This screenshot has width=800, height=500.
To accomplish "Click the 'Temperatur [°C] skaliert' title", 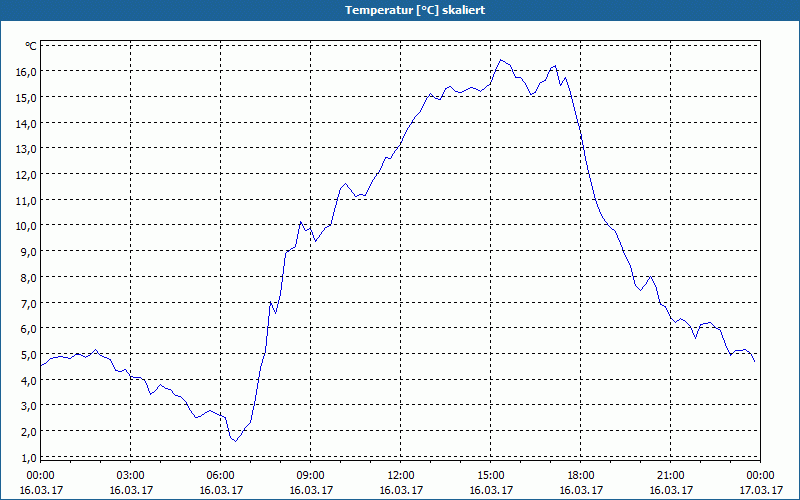I will 415,10.
